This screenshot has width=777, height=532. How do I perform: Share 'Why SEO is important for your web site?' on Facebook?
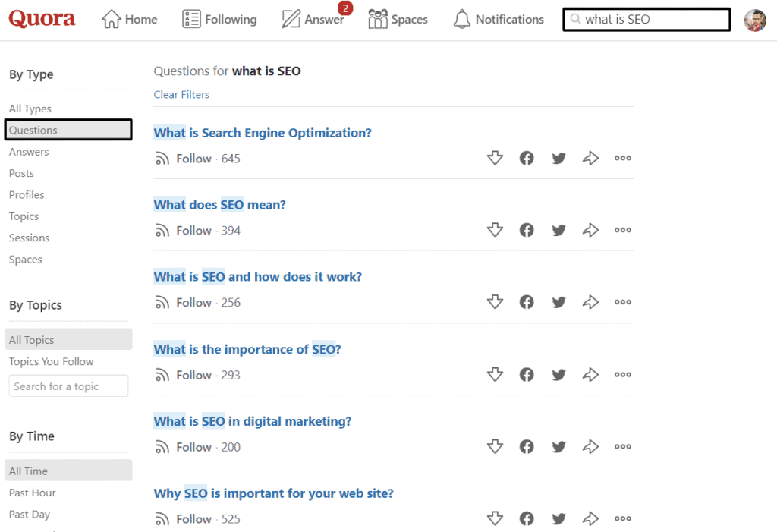click(x=527, y=518)
